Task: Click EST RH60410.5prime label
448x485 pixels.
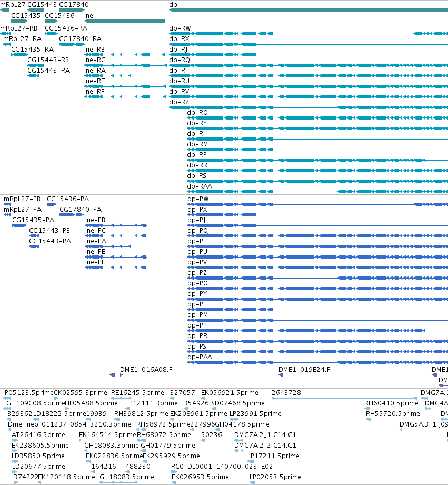Action: click(x=391, y=403)
